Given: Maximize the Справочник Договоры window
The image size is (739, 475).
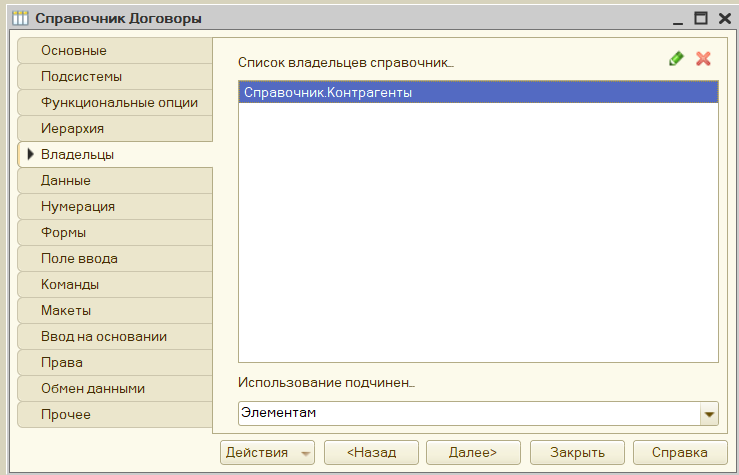Looking at the screenshot, I should [x=701, y=18].
